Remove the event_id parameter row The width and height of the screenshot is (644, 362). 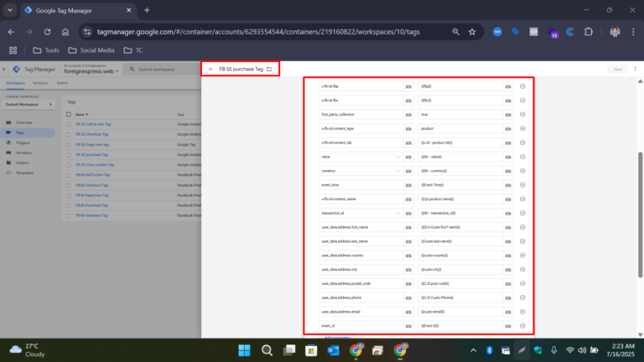pos(522,325)
